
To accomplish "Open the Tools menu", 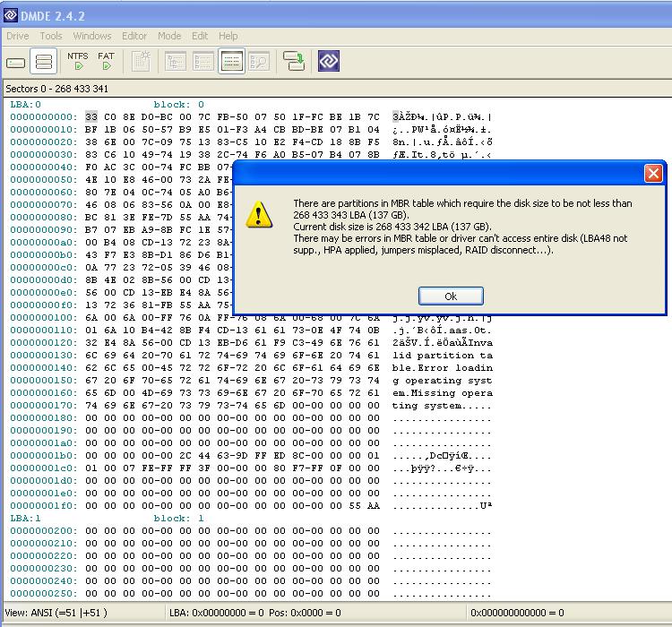I will tap(51, 36).
